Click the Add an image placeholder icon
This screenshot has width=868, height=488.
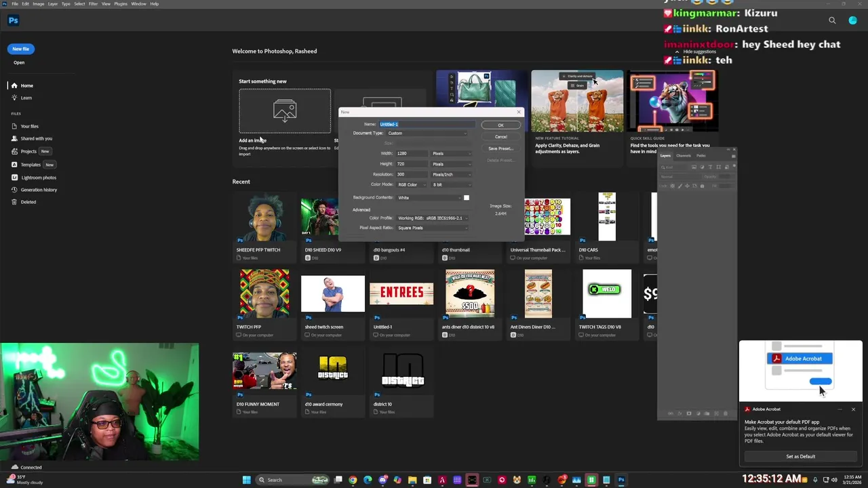[285, 110]
